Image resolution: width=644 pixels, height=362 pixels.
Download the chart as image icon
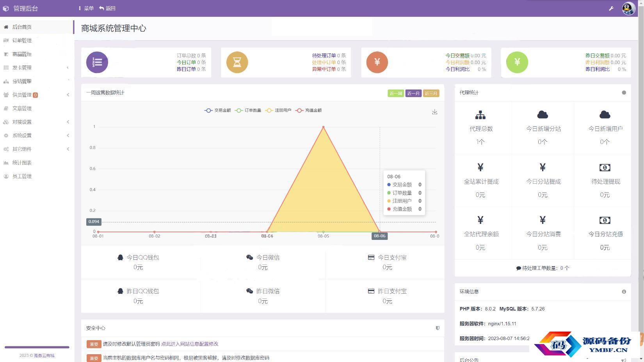[x=434, y=112]
